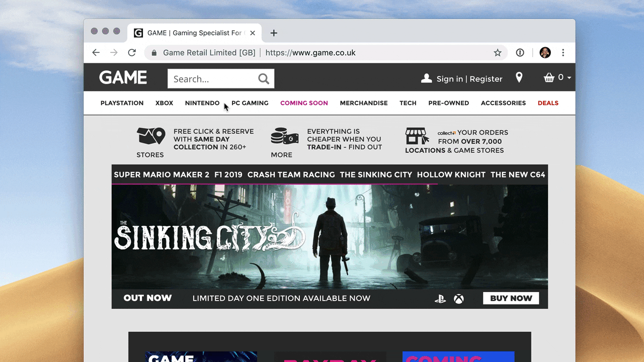Open the Xbox menu
This screenshot has width=644, height=362.
tap(164, 103)
